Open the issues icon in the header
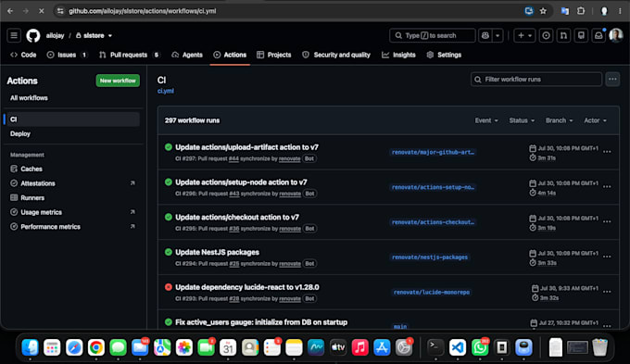 click(546, 35)
